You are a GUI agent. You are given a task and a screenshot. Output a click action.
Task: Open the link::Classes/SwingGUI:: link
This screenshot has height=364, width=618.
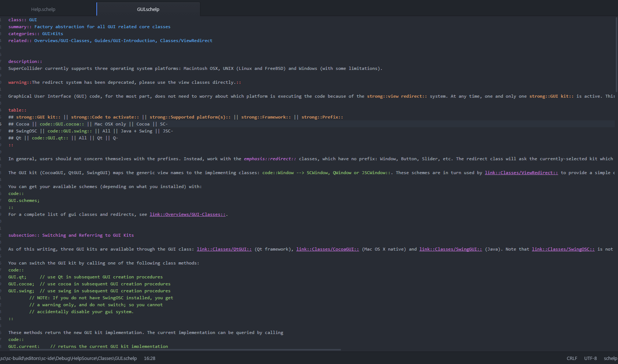point(451,249)
